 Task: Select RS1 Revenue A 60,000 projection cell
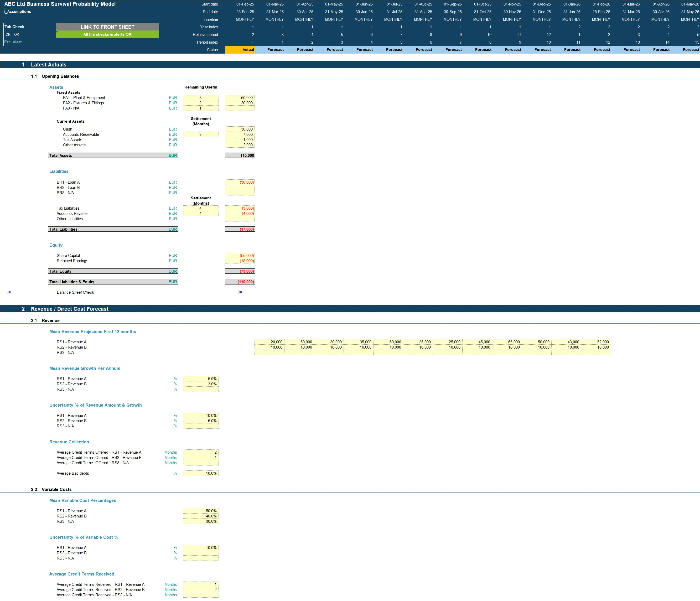pos(388,342)
